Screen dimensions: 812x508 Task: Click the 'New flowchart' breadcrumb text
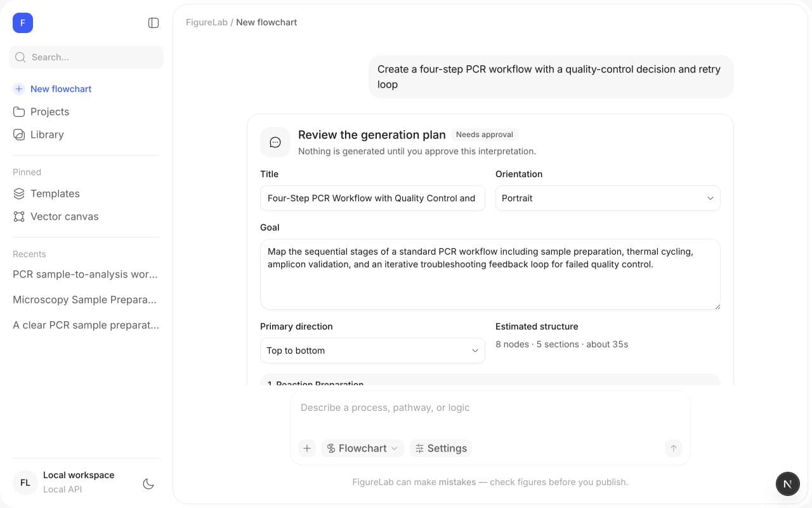tap(266, 22)
